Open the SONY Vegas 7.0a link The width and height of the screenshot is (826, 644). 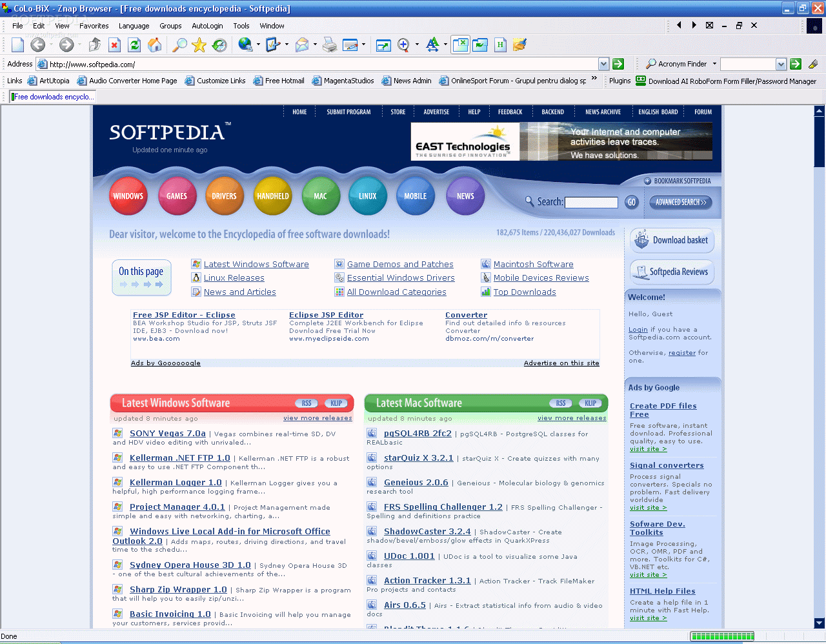168,434
